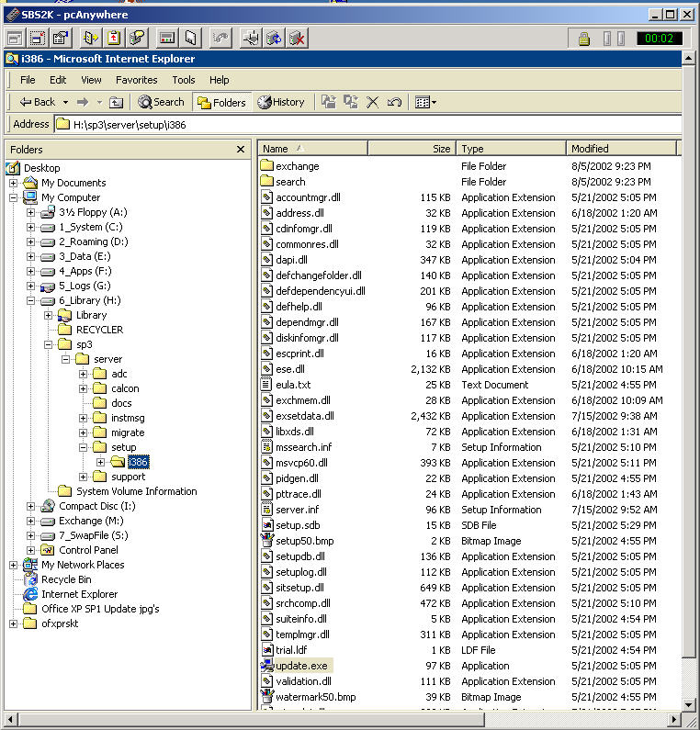Click the Delete (X) toolbar icon
Viewport: 700px width, 730px height.
(x=372, y=102)
